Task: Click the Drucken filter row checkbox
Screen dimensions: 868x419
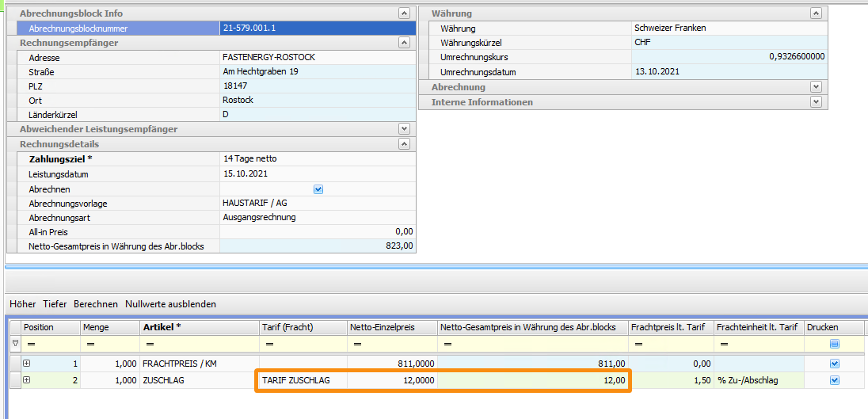Action: [834, 344]
